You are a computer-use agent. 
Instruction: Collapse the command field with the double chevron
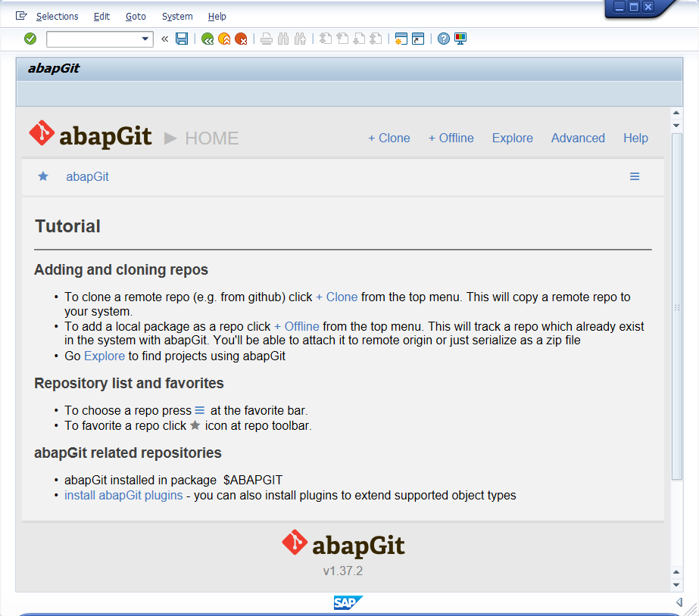[x=165, y=39]
